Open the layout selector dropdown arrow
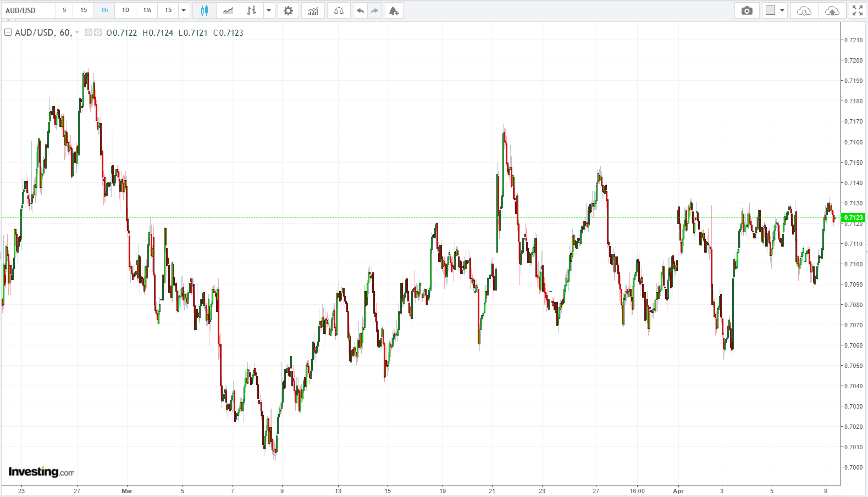Image resolution: width=868 pixels, height=497 pixels. click(782, 10)
